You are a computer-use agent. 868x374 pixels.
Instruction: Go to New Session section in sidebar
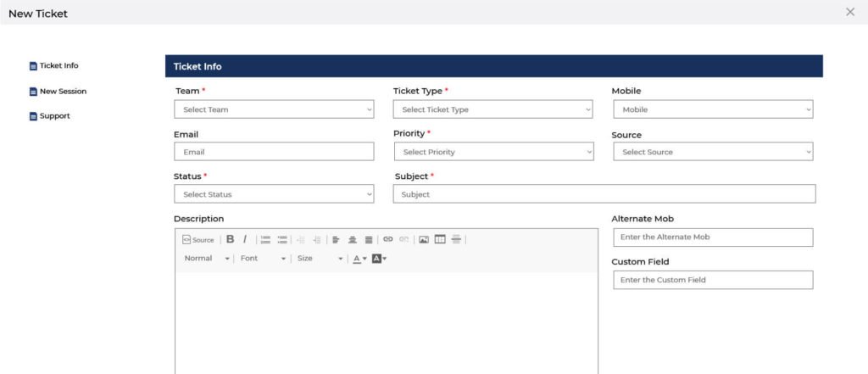(58, 92)
